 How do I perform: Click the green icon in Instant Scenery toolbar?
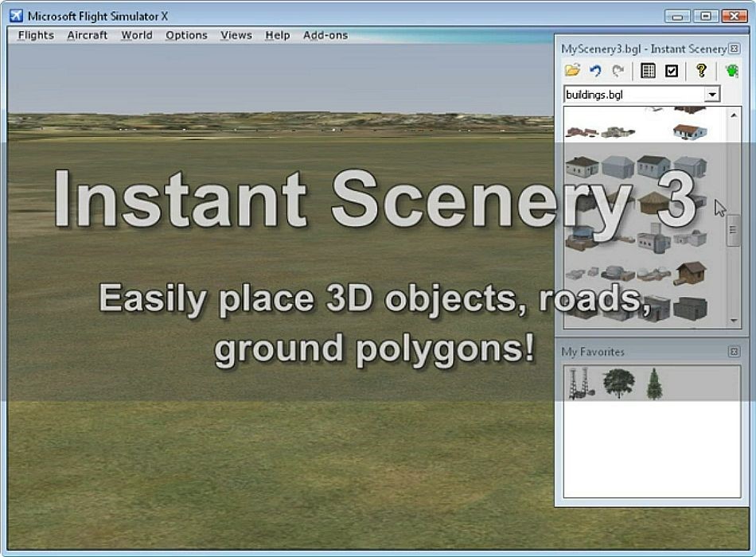pyautogui.click(x=731, y=71)
